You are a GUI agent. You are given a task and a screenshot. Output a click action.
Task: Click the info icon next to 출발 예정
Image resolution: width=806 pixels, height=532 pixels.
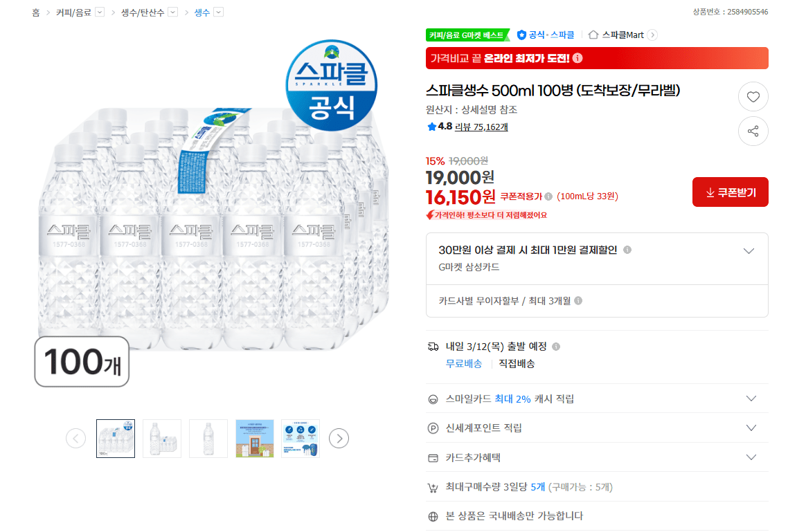point(556,346)
